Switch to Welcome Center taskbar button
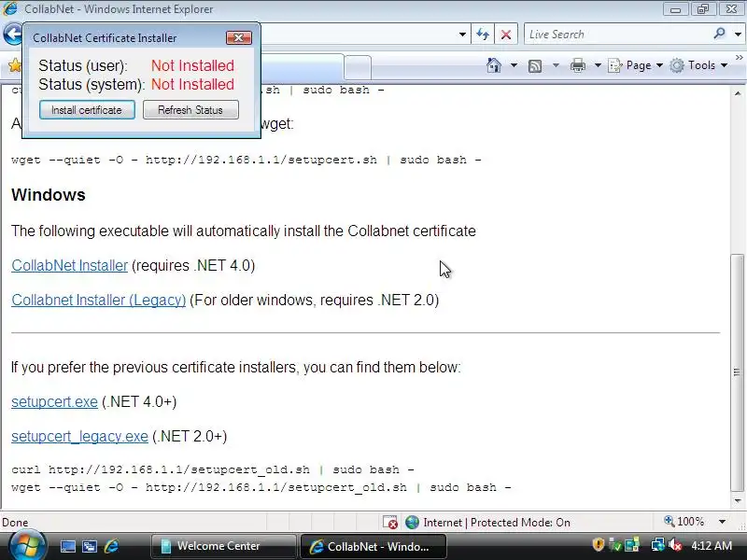This screenshot has height=560, width=747. 223,546
